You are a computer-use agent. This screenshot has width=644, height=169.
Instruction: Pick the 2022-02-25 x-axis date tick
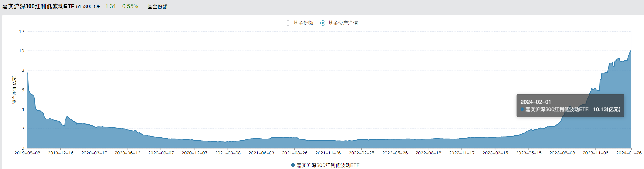coord(362,153)
